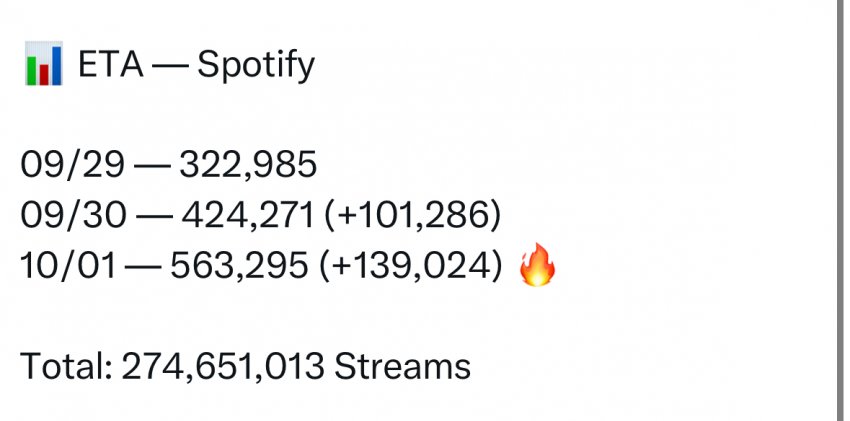Click the Total: label
The width and height of the screenshot is (850, 421).
65,366
